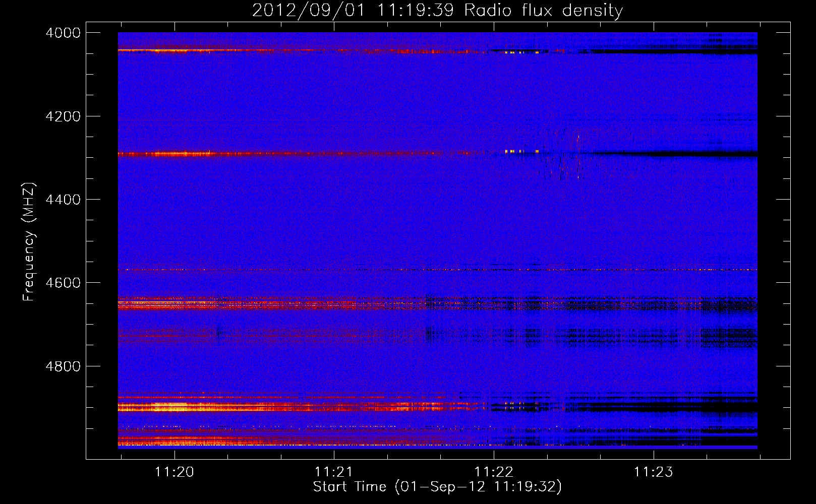
Task: Select the 11:21 time tick label
Action: pos(334,472)
